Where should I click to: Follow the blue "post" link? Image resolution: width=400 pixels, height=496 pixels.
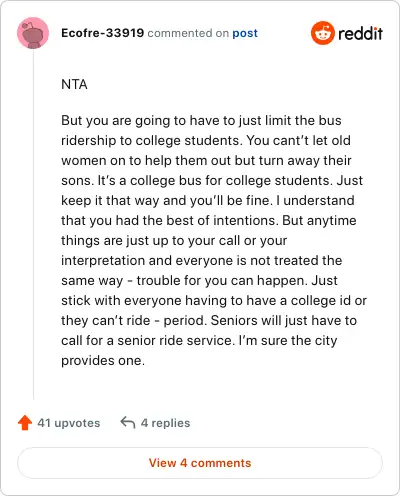click(245, 33)
